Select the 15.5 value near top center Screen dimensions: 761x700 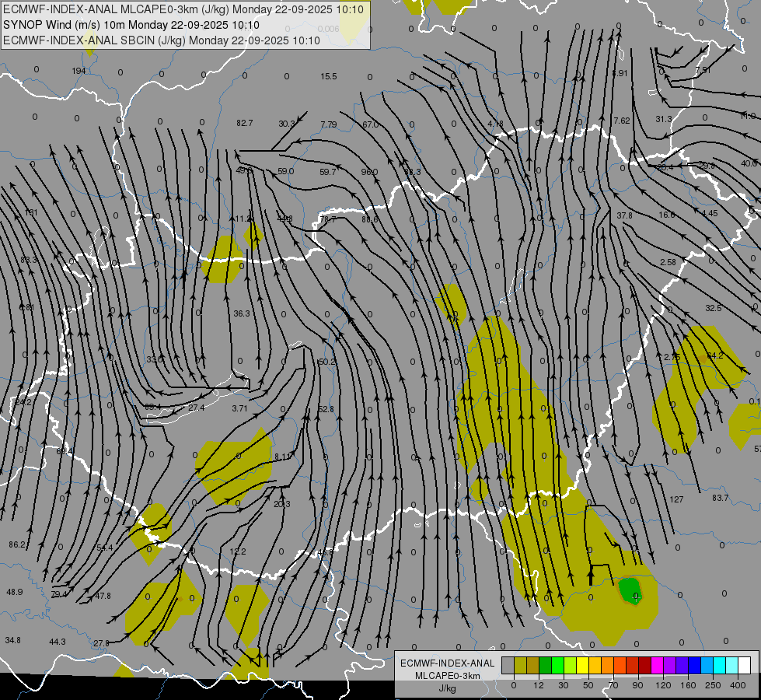click(x=329, y=76)
